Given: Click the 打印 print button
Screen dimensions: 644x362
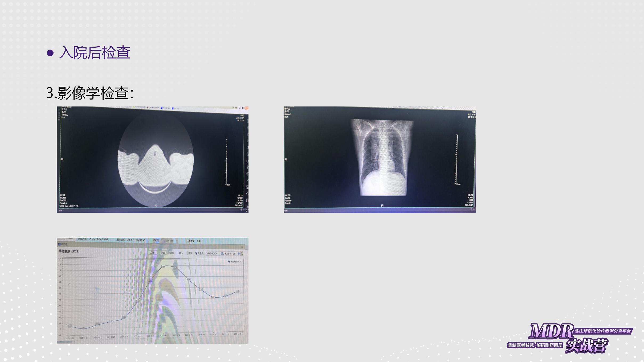Looking at the screenshot, I should point(152,253).
